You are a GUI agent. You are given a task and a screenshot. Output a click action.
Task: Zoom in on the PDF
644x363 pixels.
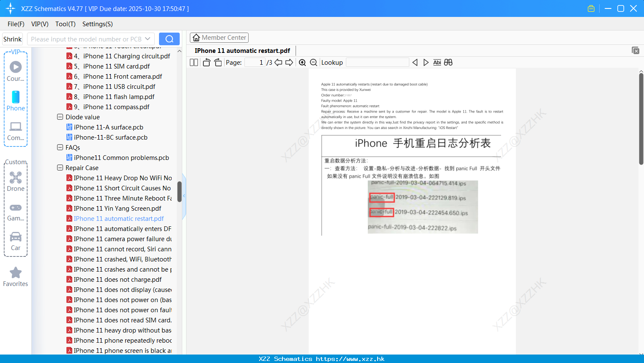pyautogui.click(x=302, y=62)
